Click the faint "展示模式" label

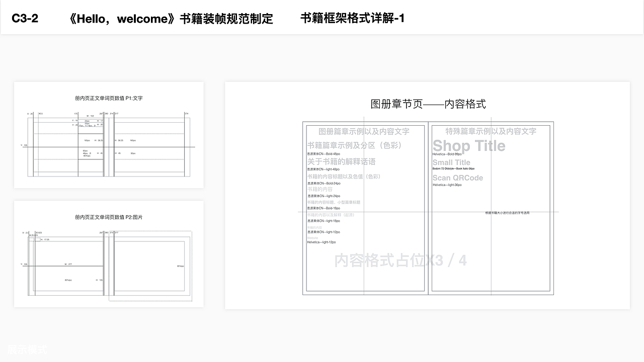point(27,349)
